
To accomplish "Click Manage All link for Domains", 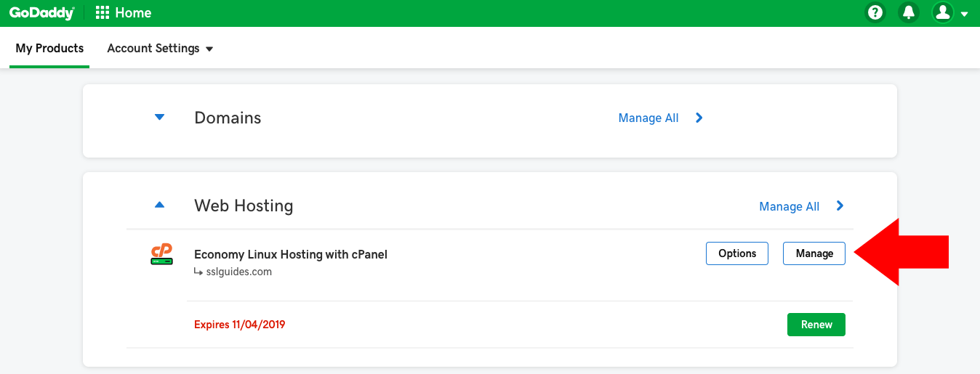I will pos(648,118).
